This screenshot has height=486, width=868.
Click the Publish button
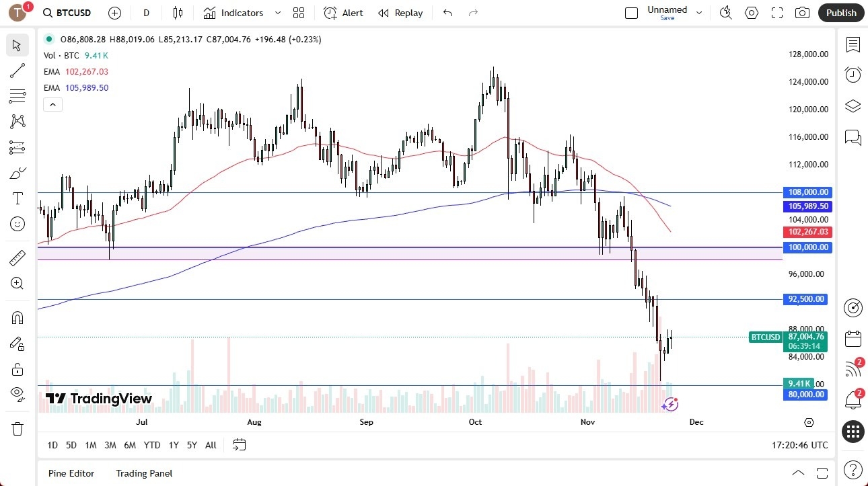pyautogui.click(x=840, y=12)
